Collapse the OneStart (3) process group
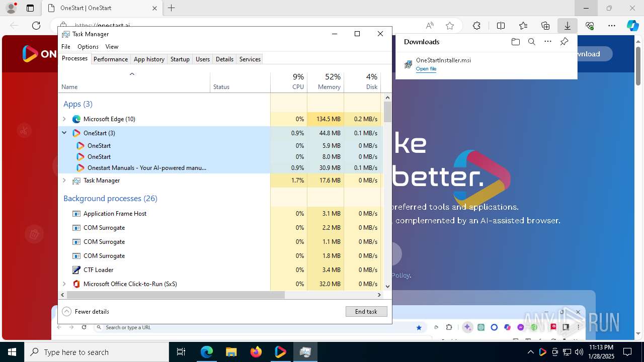Image resolution: width=644 pixels, height=362 pixels. [x=64, y=133]
